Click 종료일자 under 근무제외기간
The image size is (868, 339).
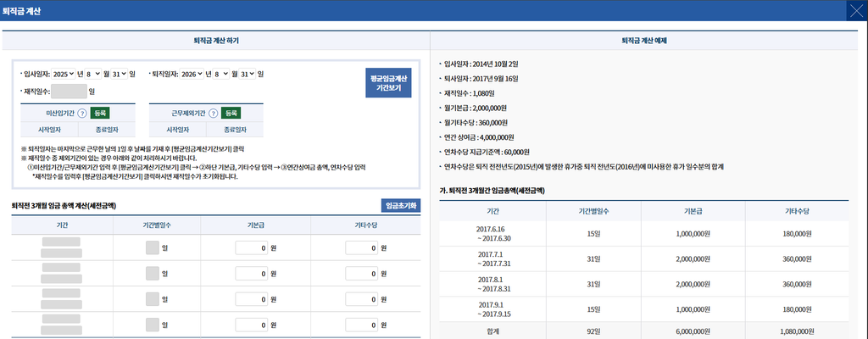coord(236,130)
